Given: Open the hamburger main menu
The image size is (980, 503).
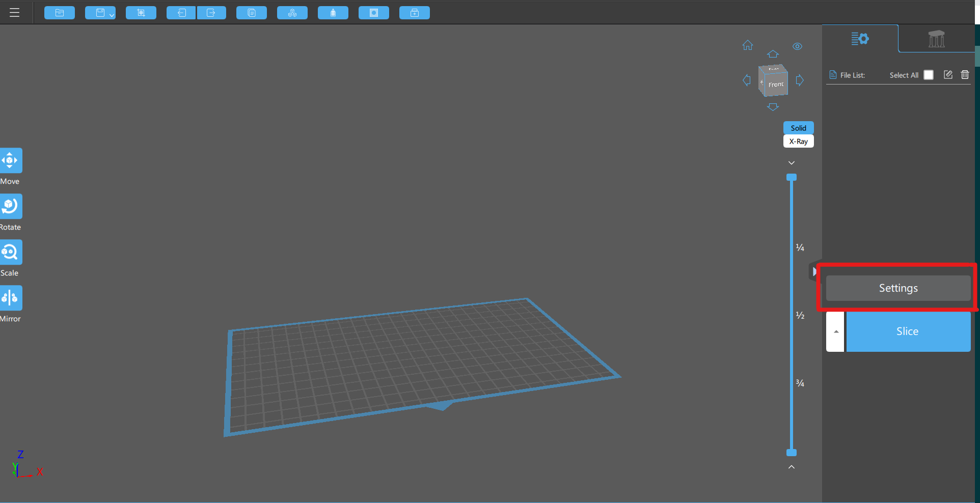Looking at the screenshot, I should [14, 13].
